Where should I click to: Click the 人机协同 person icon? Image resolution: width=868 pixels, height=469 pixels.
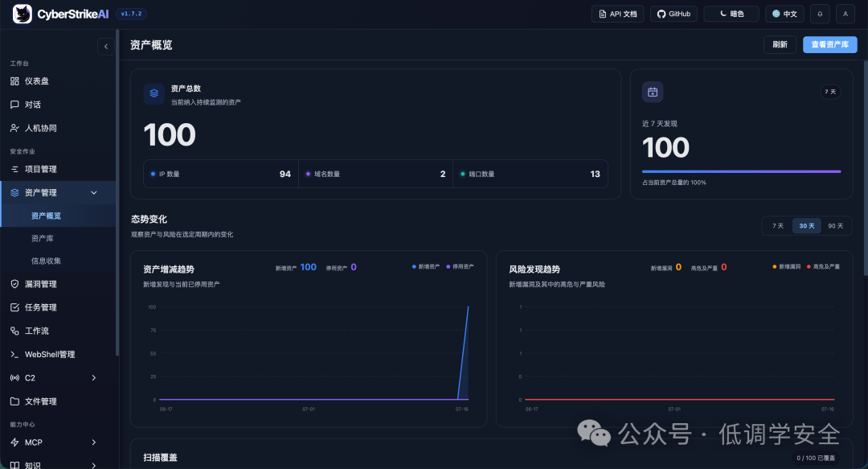[15, 128]
